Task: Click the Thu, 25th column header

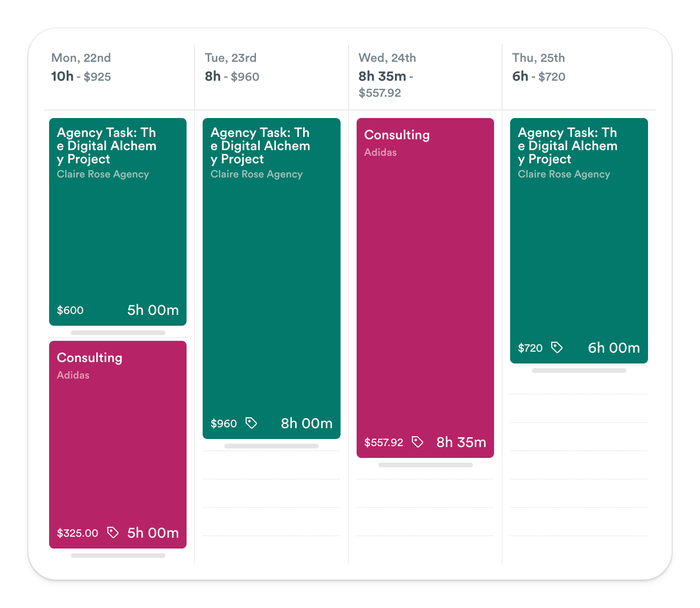Action: point(538,58)
